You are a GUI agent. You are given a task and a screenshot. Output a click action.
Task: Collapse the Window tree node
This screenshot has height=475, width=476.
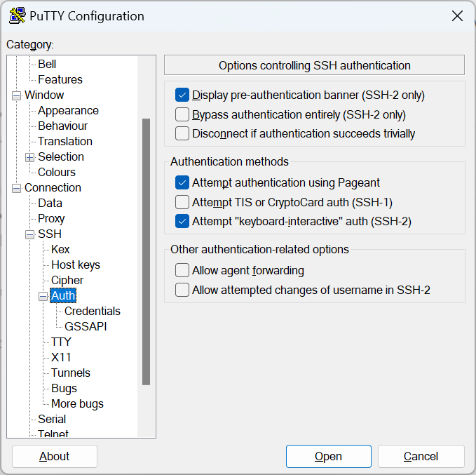pyautogui.click(x=17, y=95)
